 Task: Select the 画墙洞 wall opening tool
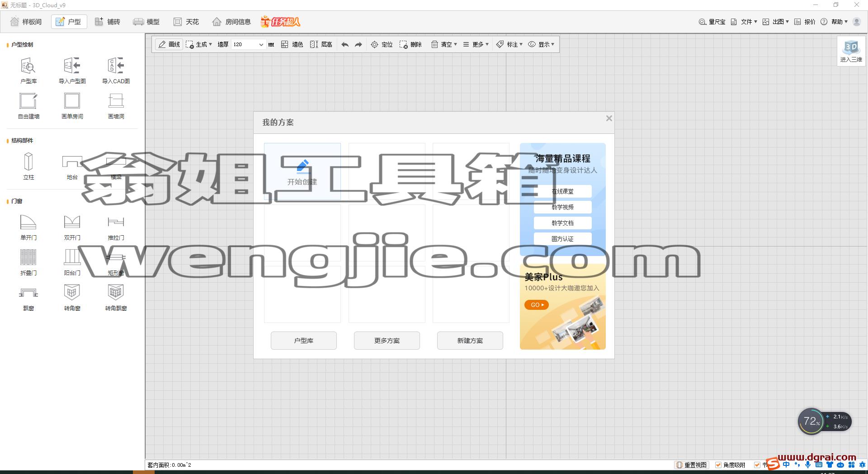[x=116, y=106]
